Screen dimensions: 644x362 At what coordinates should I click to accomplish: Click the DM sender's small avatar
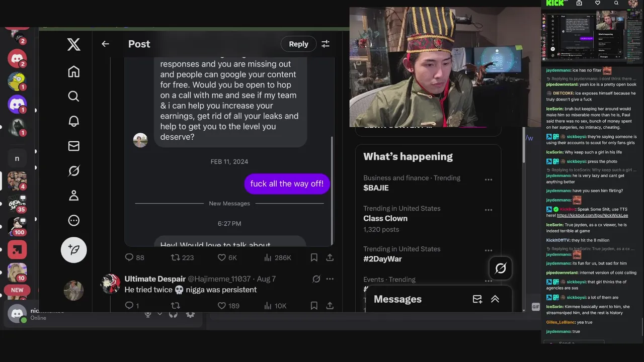(x=140, y=140)
